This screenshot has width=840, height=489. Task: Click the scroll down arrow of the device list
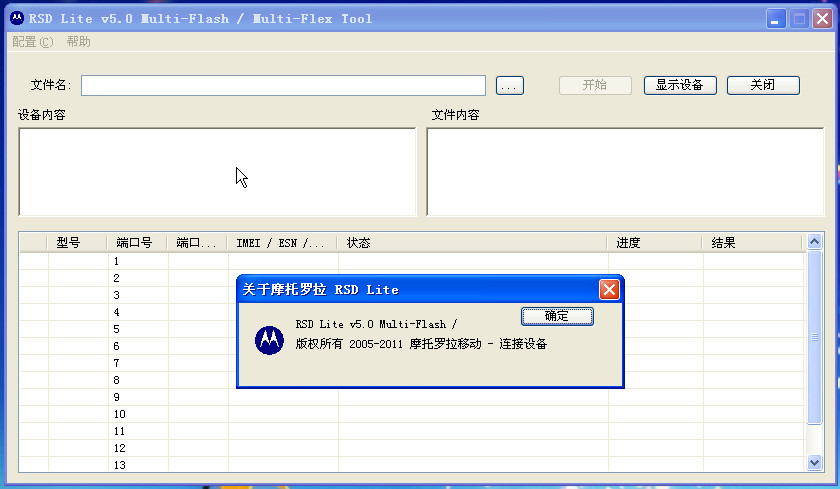pyautogui.click(x=815, y=463)
